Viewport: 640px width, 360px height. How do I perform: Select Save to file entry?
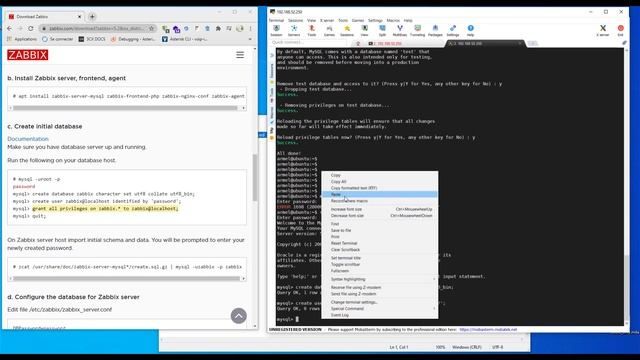click(x=380, y=230)
